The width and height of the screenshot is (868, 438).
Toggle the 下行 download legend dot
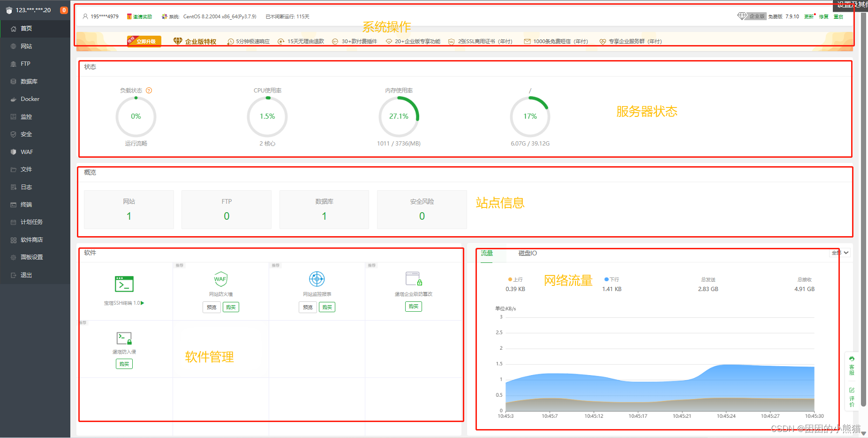coord(606,279)
